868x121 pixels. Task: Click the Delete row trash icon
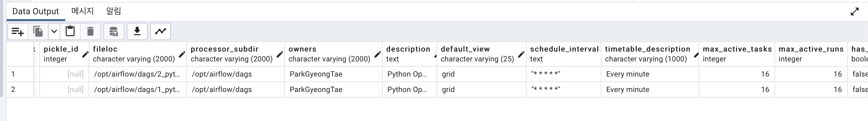click(x=90, y=31)
